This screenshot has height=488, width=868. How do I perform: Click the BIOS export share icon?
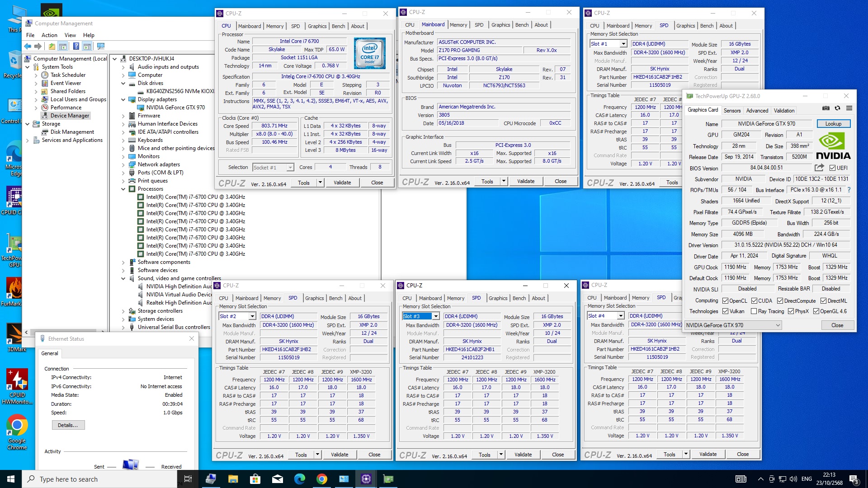[819, 168]
